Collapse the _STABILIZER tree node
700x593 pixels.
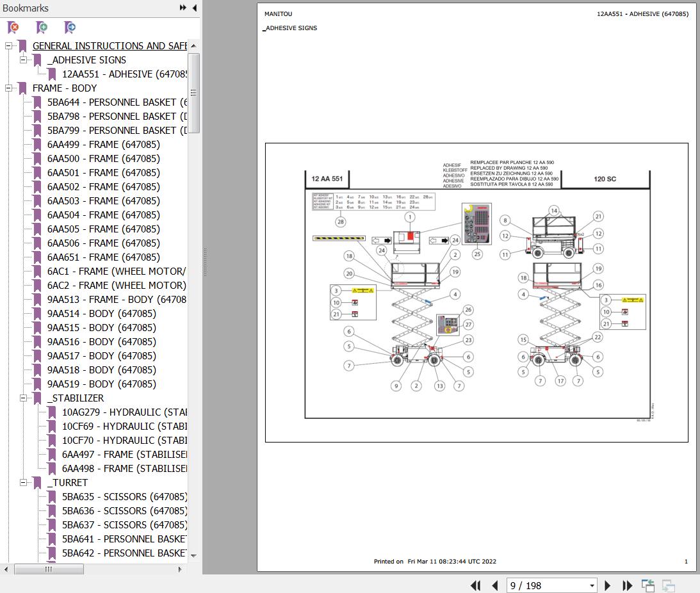[24, 398]
